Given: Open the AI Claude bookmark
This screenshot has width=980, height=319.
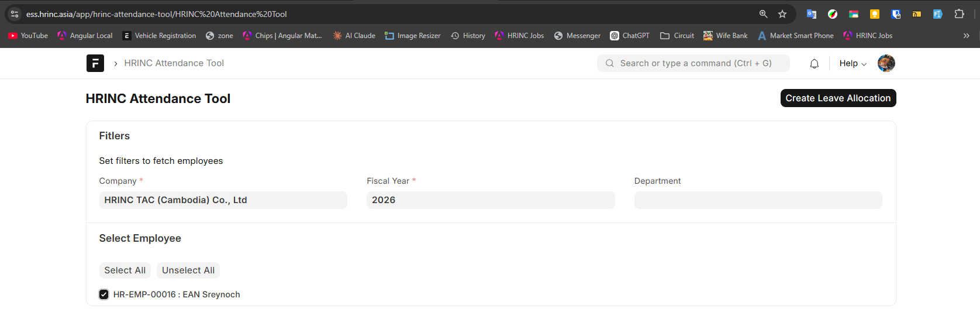Looking at the screenshot, I should click(x=354, y=36).
